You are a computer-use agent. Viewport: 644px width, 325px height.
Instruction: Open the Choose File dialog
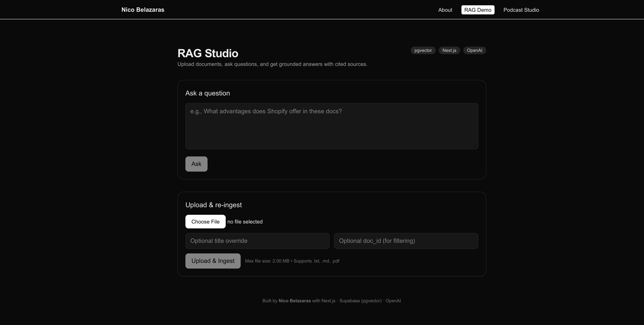click(205, 221)
